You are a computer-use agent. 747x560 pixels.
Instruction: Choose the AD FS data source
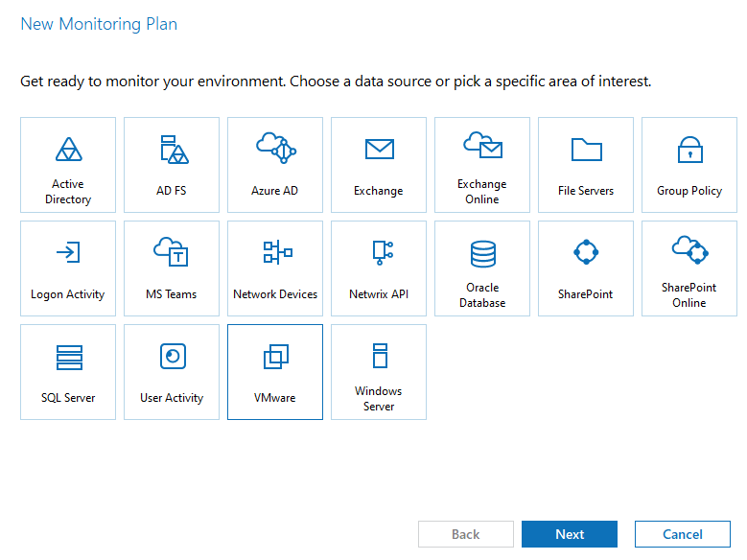click(x=172, y=165)
